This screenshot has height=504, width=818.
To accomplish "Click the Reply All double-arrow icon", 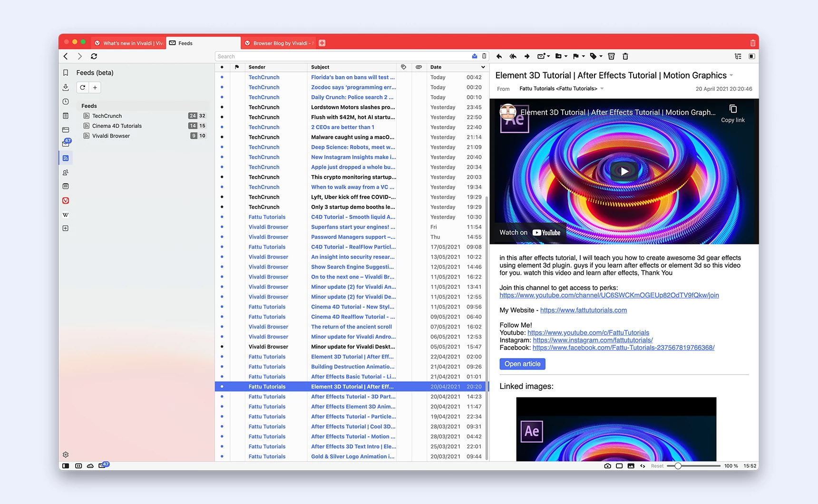I will point(513,56).
